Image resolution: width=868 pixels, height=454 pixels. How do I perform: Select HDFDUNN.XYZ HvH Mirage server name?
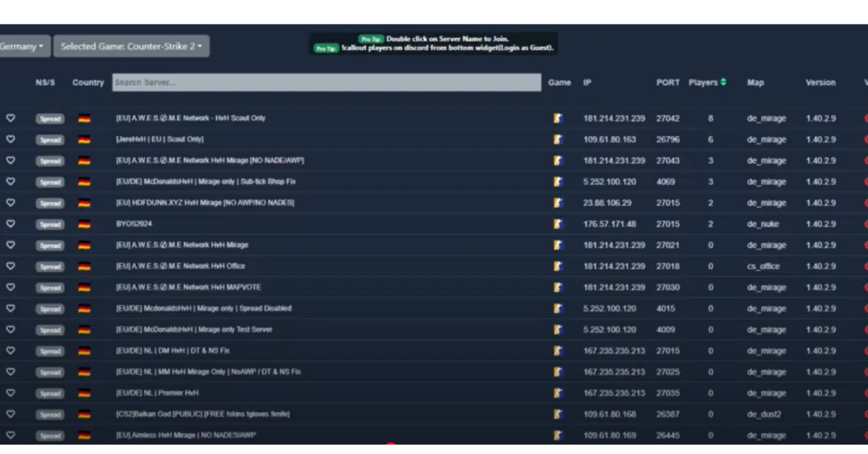[205, 202]
